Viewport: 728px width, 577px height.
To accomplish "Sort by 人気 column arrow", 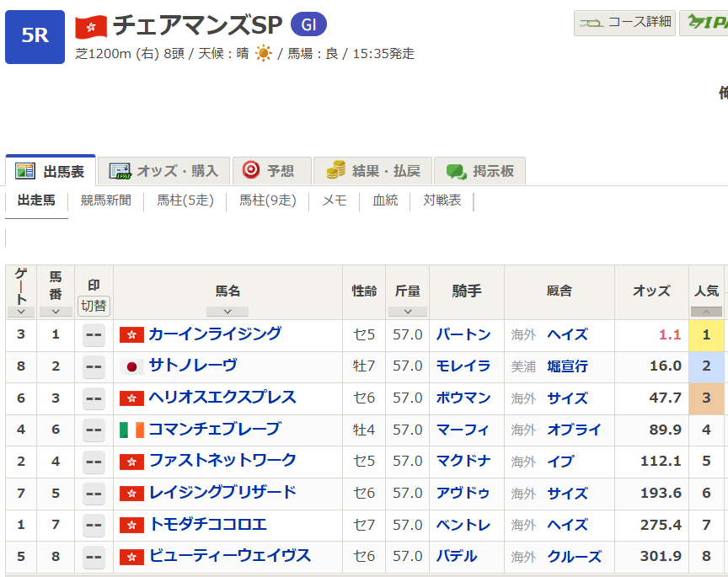I will tap(706, 312).
